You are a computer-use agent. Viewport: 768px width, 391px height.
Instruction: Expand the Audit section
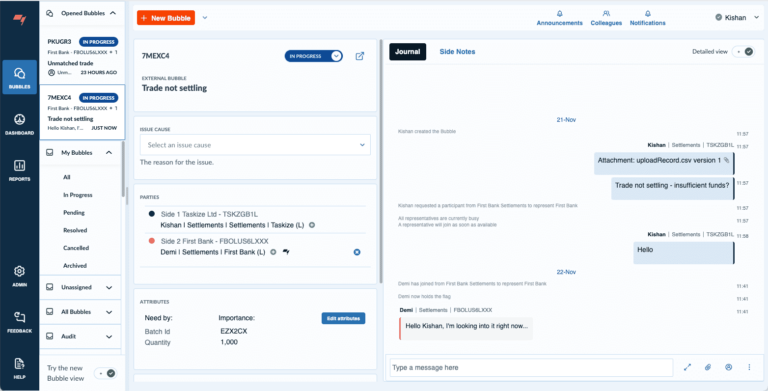(80, 337)
